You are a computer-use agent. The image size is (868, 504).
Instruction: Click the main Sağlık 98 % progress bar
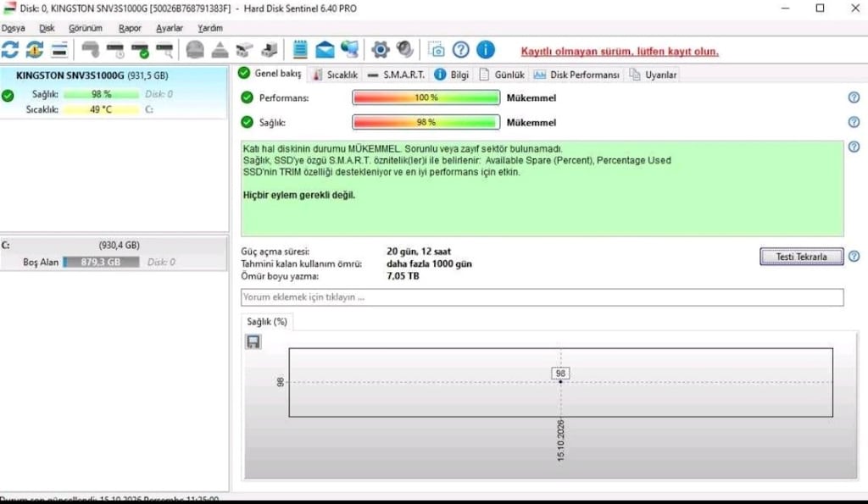coord(426,122)
